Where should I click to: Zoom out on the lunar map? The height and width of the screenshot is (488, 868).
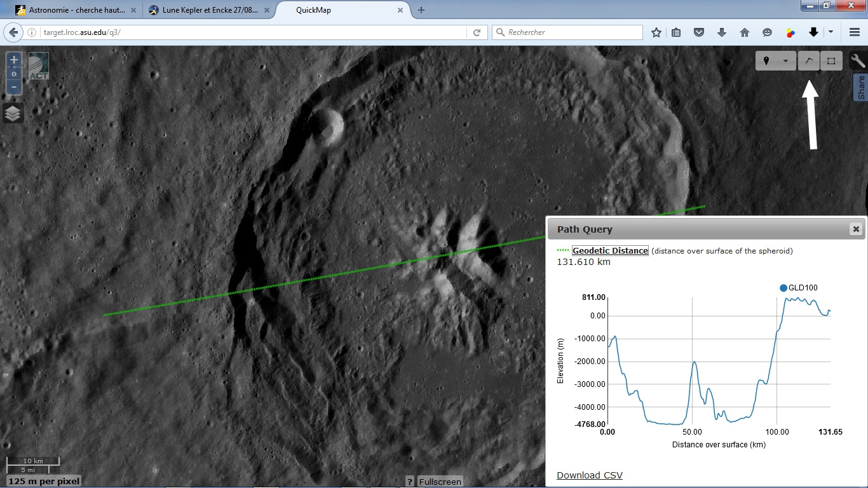[14, 87]
